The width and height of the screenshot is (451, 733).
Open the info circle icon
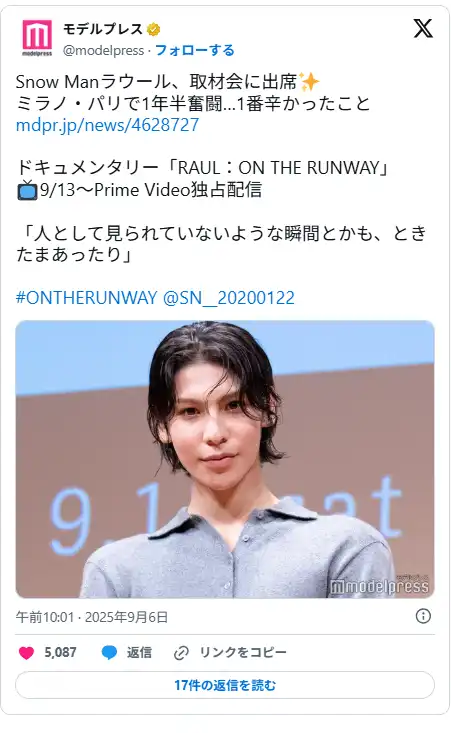(423, 616)
